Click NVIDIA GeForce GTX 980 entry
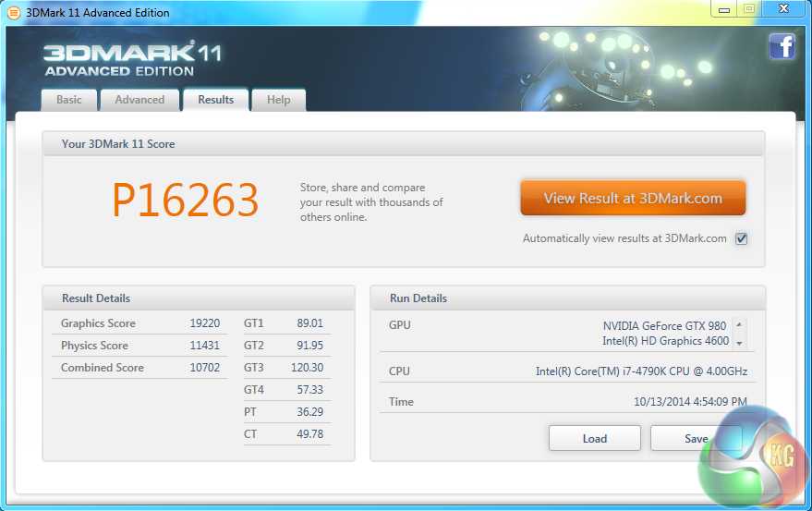Viewport: 812px width, 511px height. [664, 325]
